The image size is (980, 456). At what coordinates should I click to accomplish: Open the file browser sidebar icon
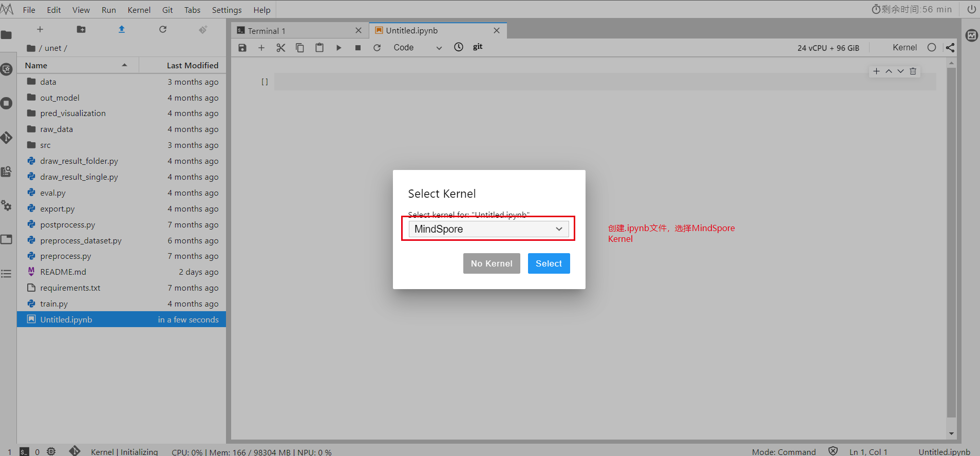pos(6,35)
